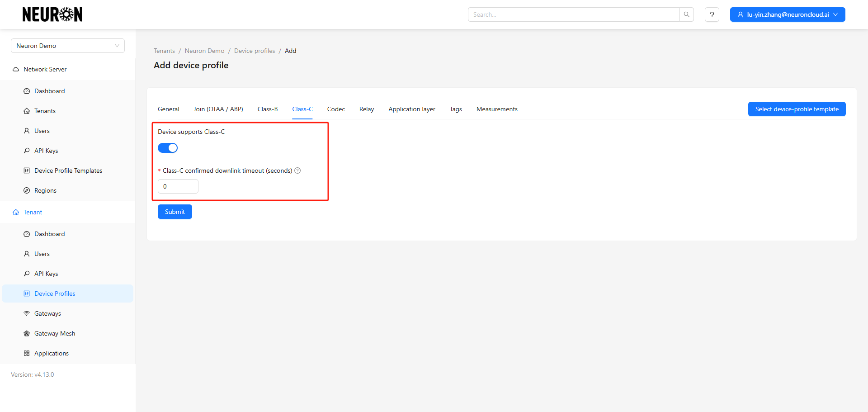868x412 pixels.
Task: Click the Tenant Users icon
Action: [27, 254]
